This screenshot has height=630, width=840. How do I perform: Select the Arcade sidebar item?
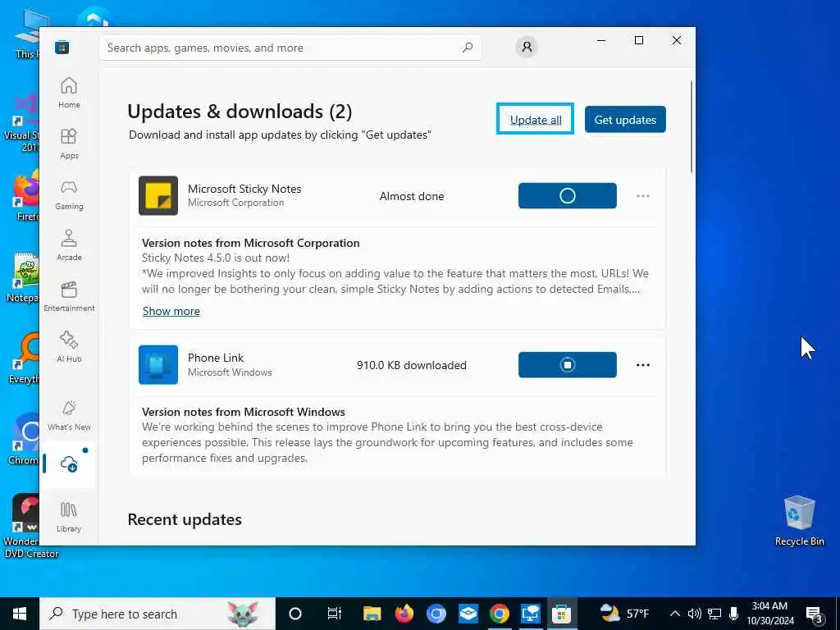point(69,245)
